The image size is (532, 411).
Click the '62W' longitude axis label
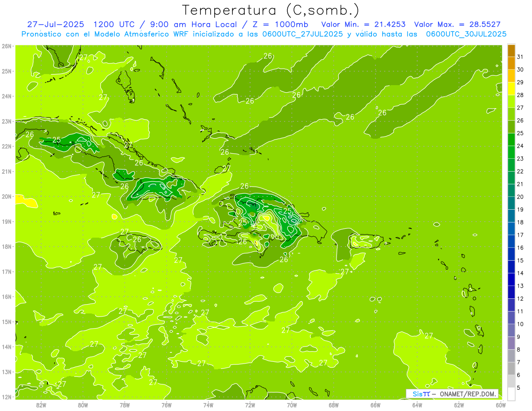click(x=459, y=404)
